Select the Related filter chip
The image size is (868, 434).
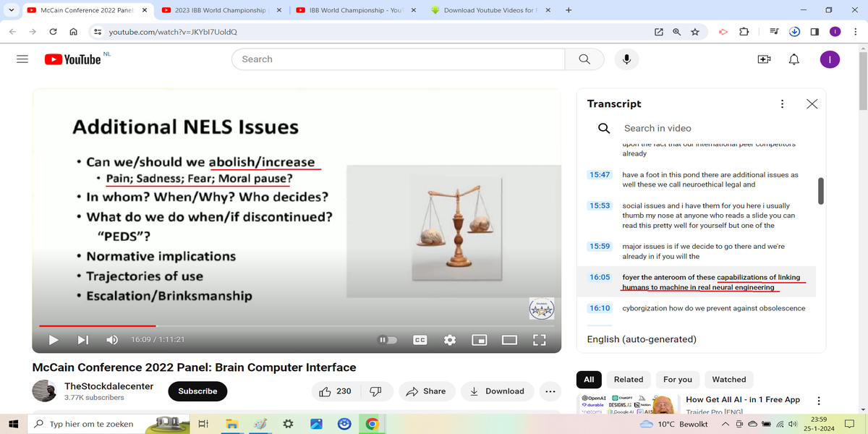coord(628,379)
